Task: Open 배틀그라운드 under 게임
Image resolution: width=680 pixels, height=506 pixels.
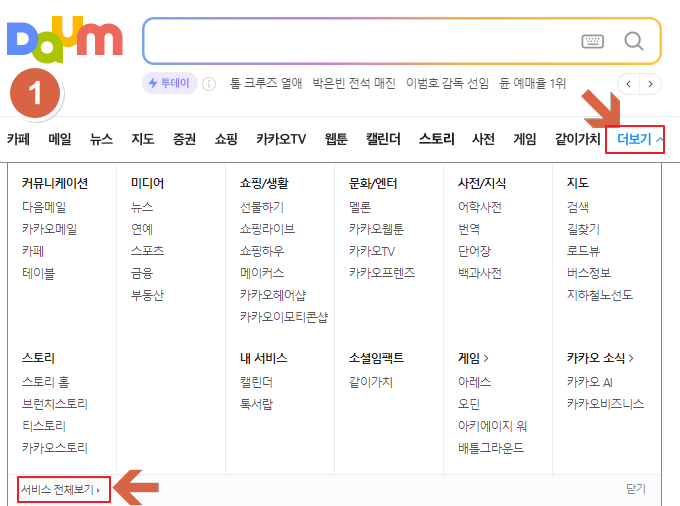Action: (x=491, y=448)
